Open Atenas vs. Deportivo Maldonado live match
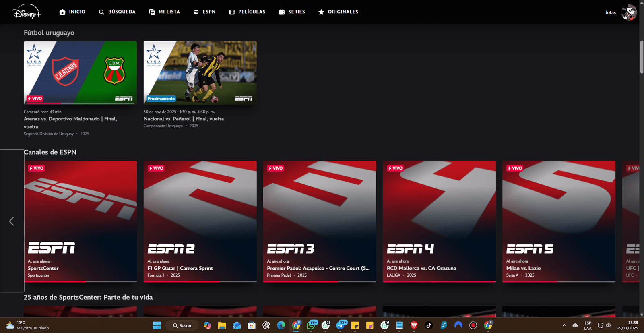The height and width of the screenshot is (333, 644). (x=80, y=73)
